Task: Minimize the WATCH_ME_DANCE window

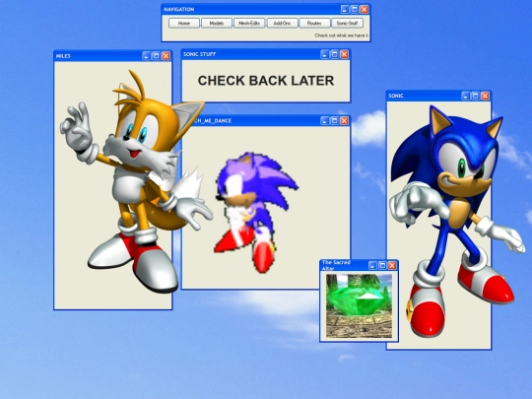Action: (325, 120)
